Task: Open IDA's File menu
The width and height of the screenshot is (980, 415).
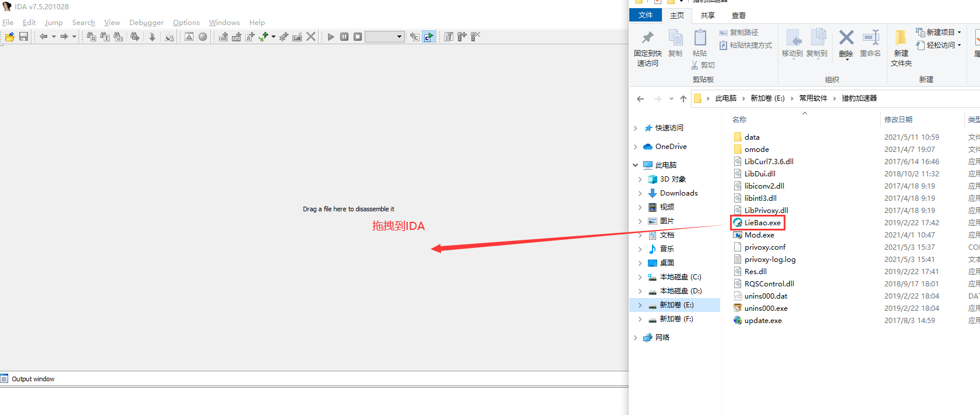Action: coord(8,22)
